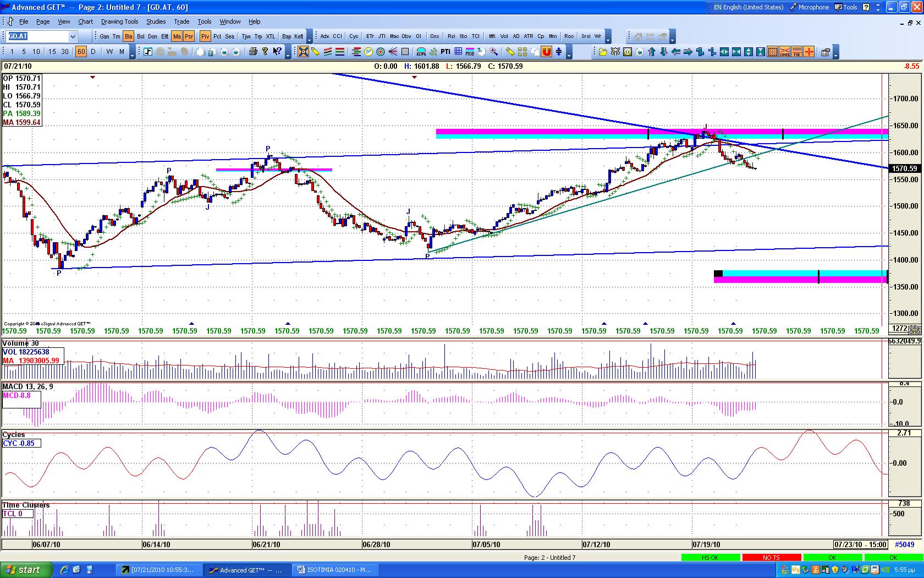This screenshot has width=924, height=578.
Task: Click the printer icon in the toolbar
Action: (252, 52)
